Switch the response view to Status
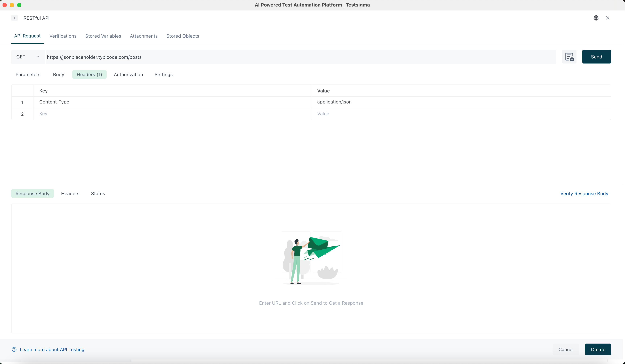The width and height of the screenshot is (625, 364). 98,193
